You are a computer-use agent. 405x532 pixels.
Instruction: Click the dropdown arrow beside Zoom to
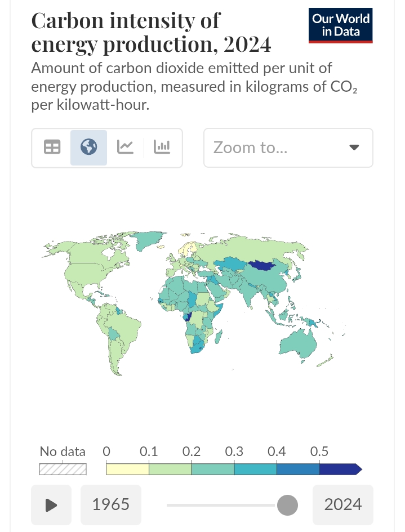[x=354, y=148]
